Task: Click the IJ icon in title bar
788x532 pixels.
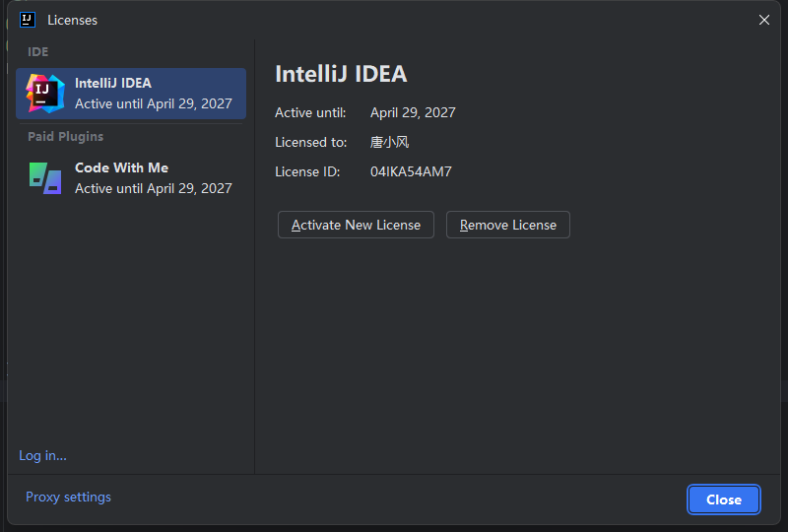Action: coord(28,20)
